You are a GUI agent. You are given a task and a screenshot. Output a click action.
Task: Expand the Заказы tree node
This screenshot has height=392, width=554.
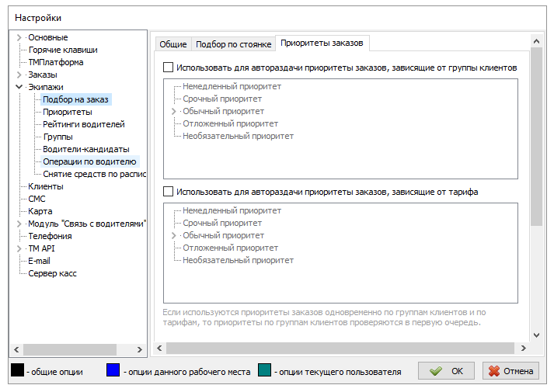(x=19, y=75)
